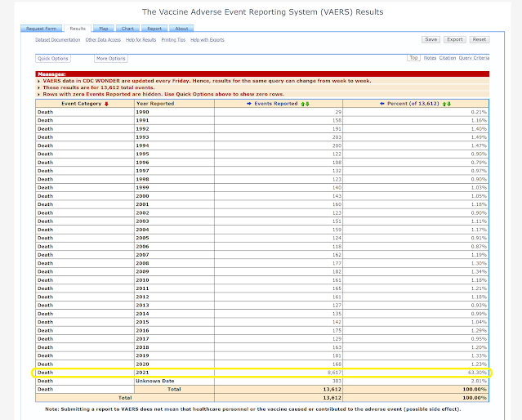The height and width of the screenshot is (420, 522).
Task: Select year cell 2021
Action: [x=142, y=373]
